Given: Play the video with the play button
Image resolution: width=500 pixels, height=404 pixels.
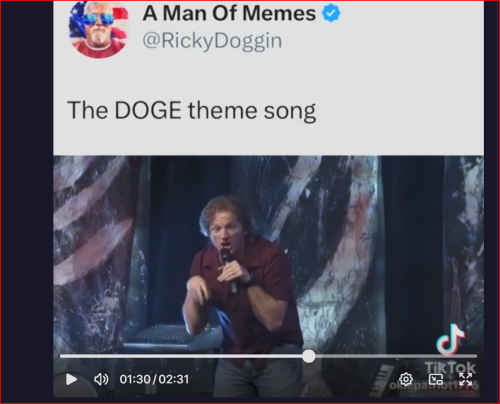Looking at the screenshot, I should [71, 379].
